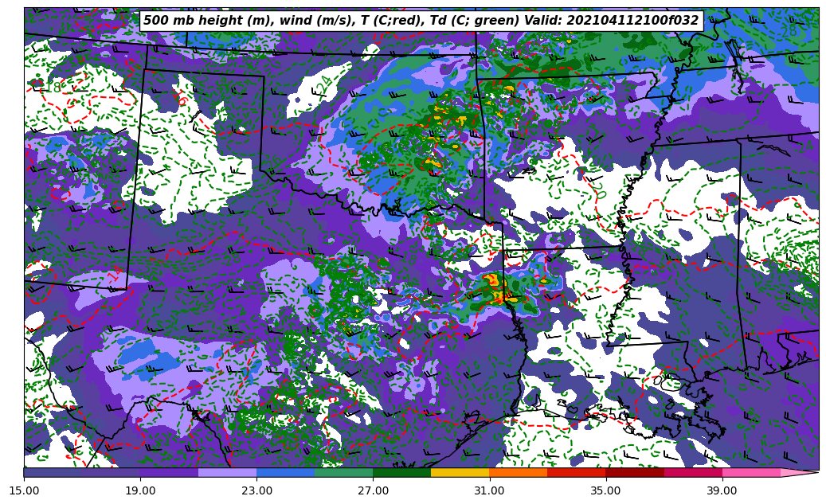Viewport: 826px width, 504px height.
Task: Select the light lavender colorbar segment
Action: 227,472
